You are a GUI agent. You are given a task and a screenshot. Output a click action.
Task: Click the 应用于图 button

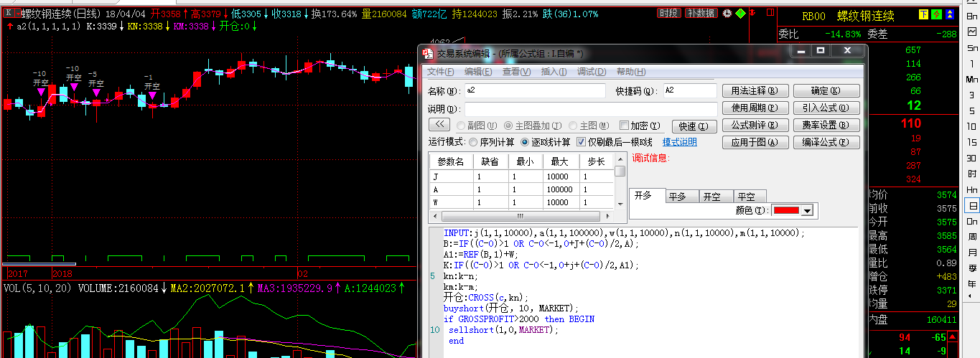coord(755,142)
